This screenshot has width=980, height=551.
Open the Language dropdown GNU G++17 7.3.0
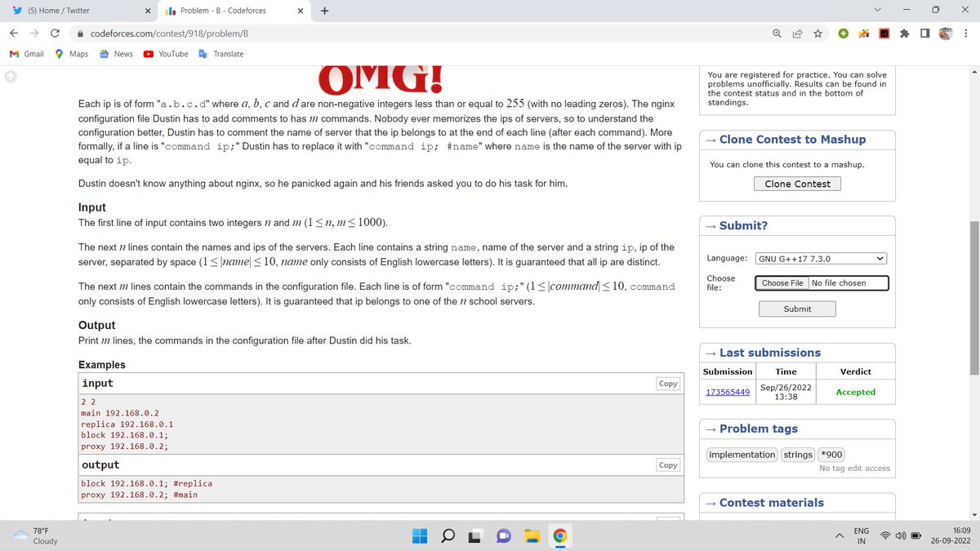tap(821, 259)
